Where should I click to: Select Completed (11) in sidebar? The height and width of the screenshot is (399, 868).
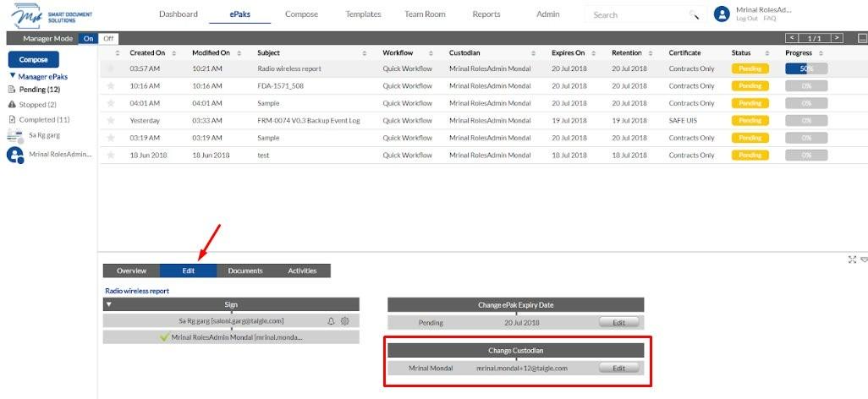click(x=45, y=119)
